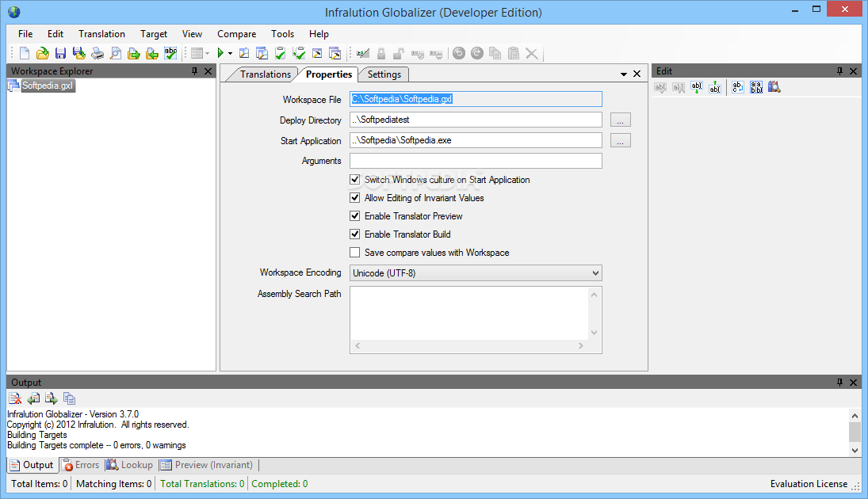Click the previous message icon in Output panel
The width and height of the screenshot is (868, 499).
click(x=33, y=398)
